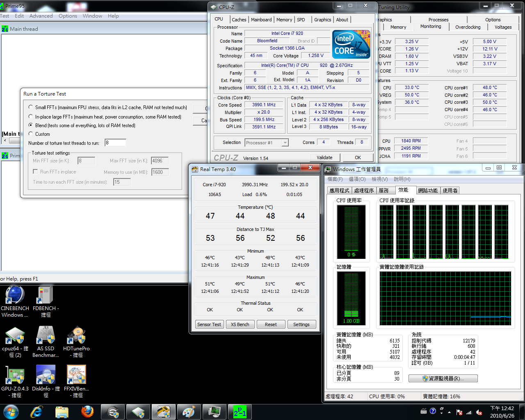Click Real Temp XS Bench button
The image size is (525, 420).
coord(240,324)
